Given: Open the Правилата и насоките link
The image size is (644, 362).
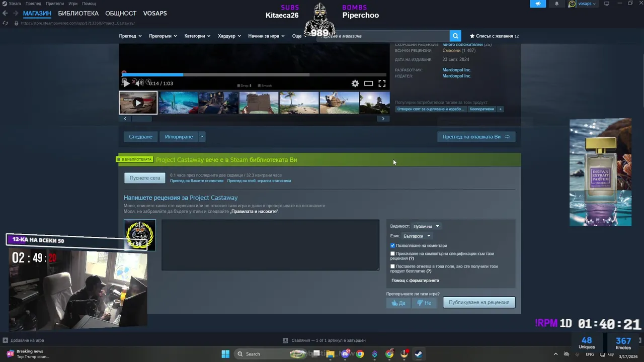Looking at the screenshot, I should (254, 211).
